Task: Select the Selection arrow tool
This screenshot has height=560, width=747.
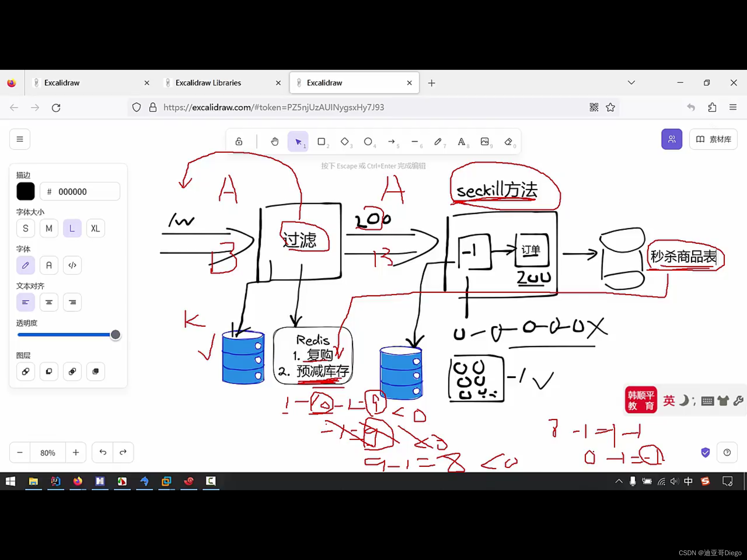Action: click(298, 141)
